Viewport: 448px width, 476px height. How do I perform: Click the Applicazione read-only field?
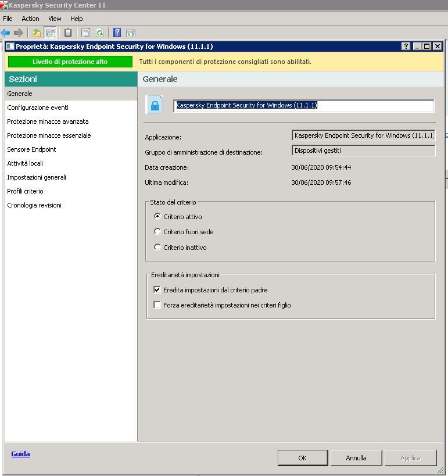[363, 135]
